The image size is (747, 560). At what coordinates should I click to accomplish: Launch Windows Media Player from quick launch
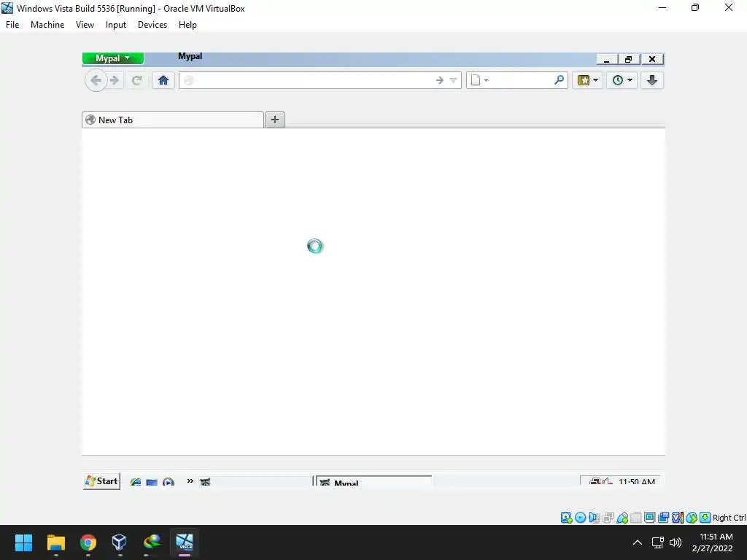[x=169, y=482]
